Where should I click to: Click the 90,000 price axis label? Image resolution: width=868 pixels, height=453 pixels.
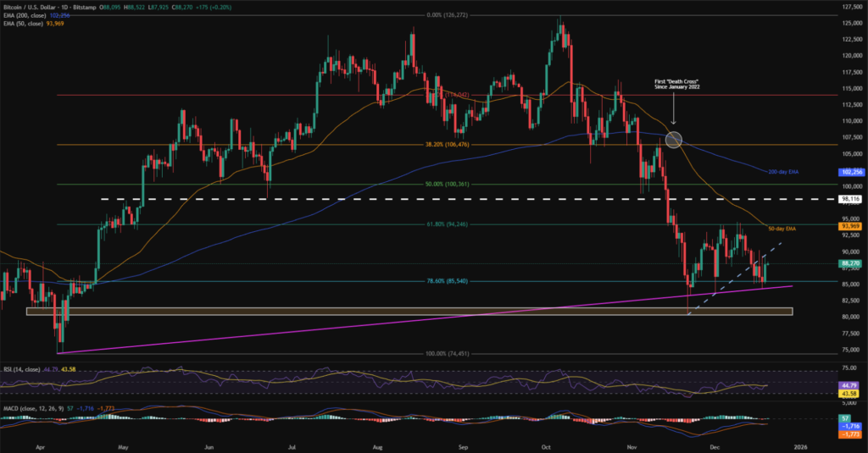click(853, 251)
